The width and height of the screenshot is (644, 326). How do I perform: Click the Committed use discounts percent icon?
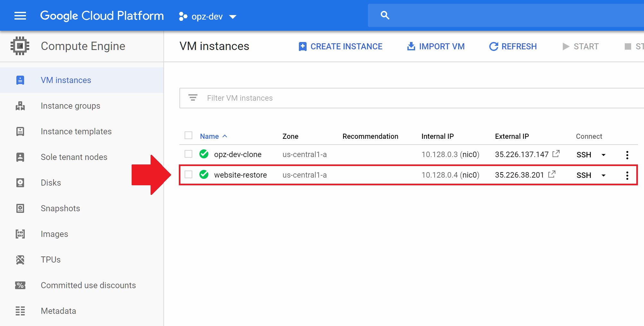(x=20, y=285)
